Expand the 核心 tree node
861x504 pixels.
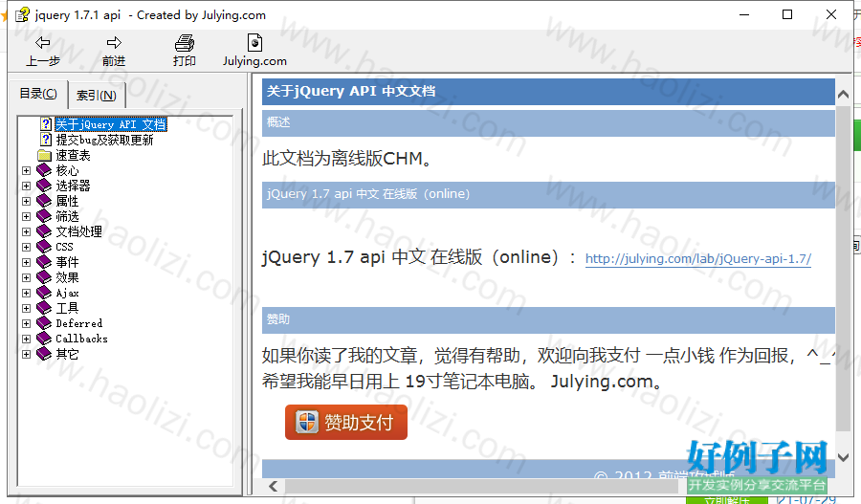tap(27, 171)
